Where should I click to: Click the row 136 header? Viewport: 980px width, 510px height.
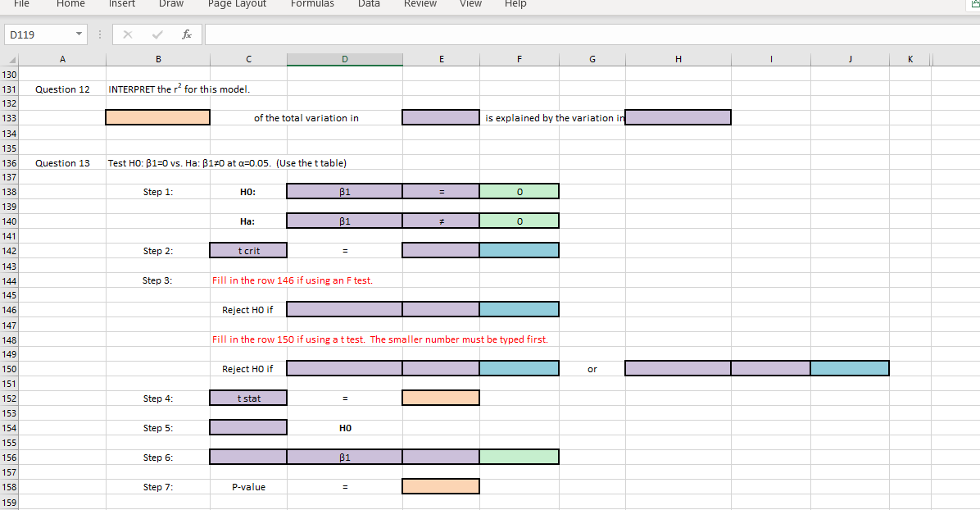[x=9, y=162]
